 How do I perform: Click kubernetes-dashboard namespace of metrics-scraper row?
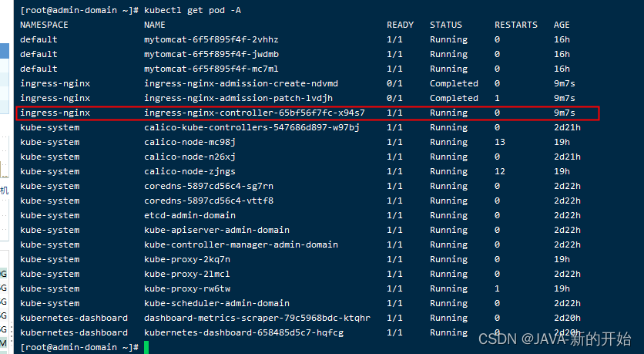point(74,319)
